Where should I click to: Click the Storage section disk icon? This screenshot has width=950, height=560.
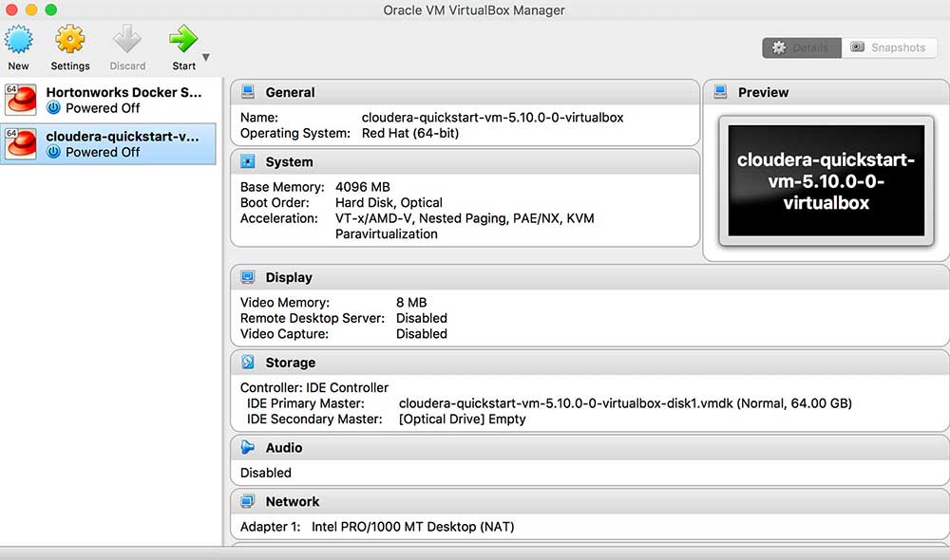pyautogui.click(x=248, y=362)
